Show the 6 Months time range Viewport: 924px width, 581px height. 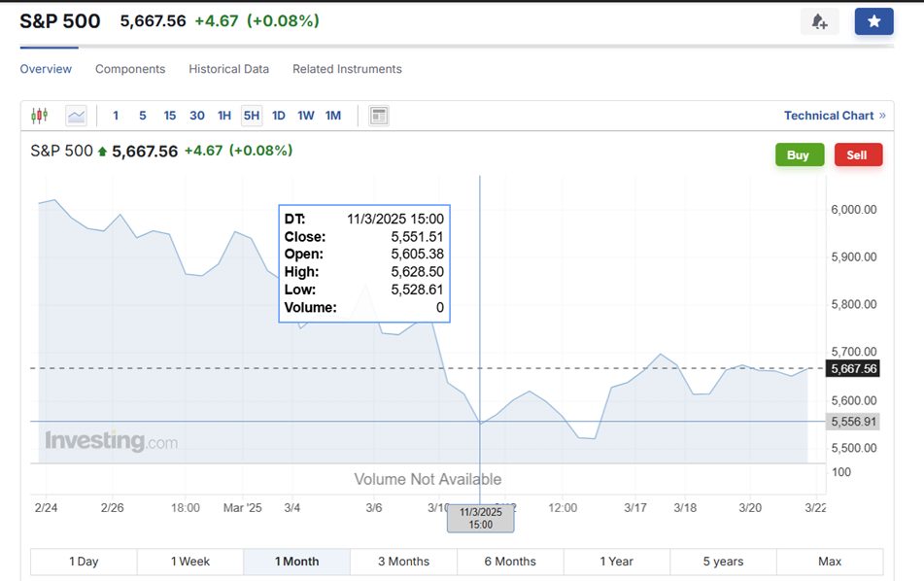coord(510,562)
